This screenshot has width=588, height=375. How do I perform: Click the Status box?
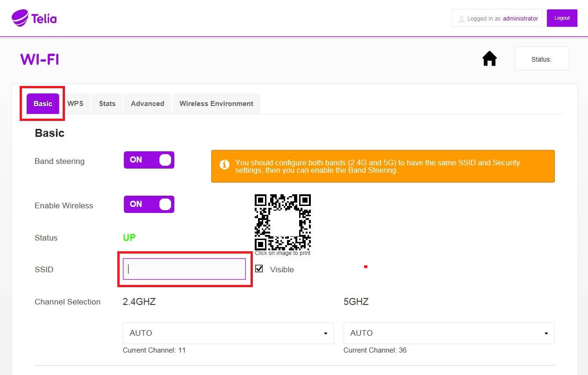coord(541,59)
